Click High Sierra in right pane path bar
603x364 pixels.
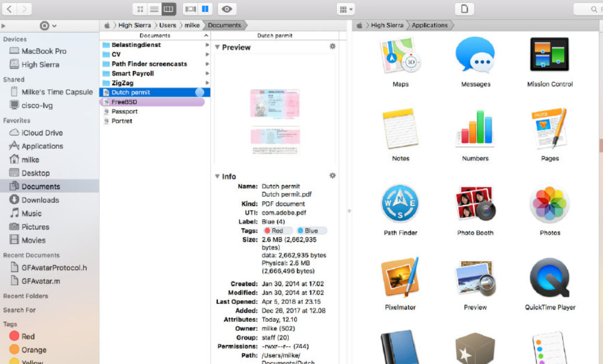coord(387,26)
